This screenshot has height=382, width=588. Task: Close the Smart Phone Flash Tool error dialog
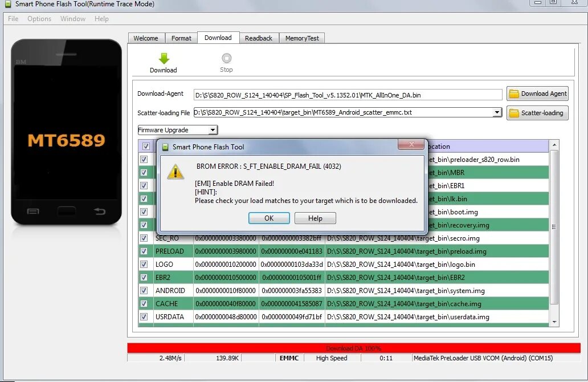[x=411, y=144]
